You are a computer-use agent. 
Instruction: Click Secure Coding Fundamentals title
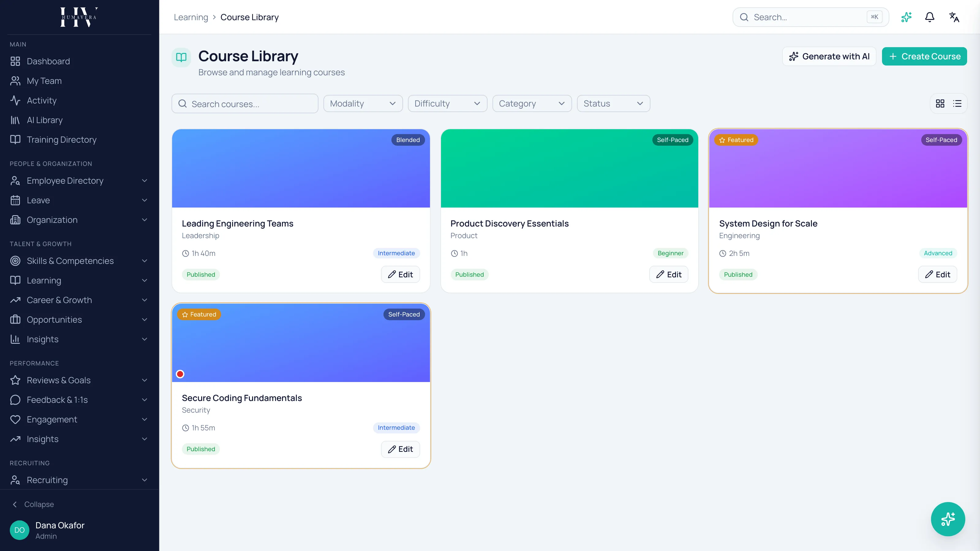tap(242, 398)
